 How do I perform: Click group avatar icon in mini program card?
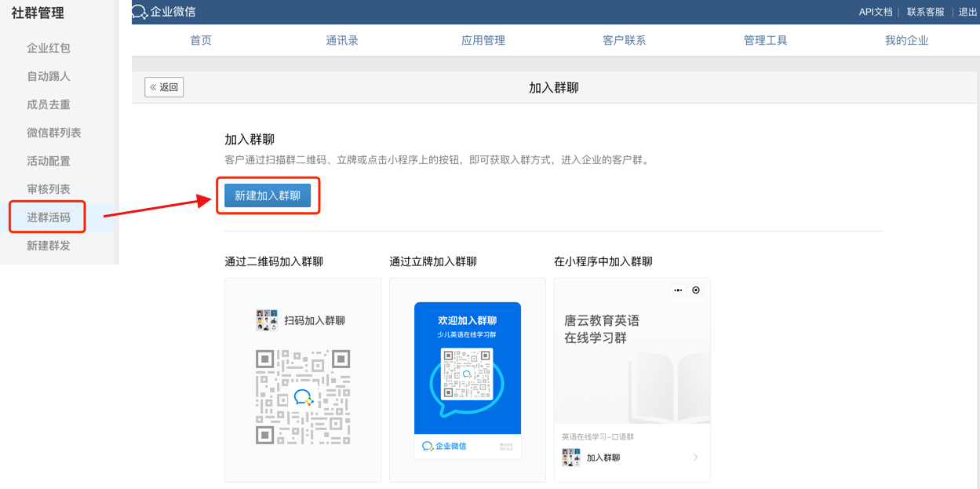[571, 458]
